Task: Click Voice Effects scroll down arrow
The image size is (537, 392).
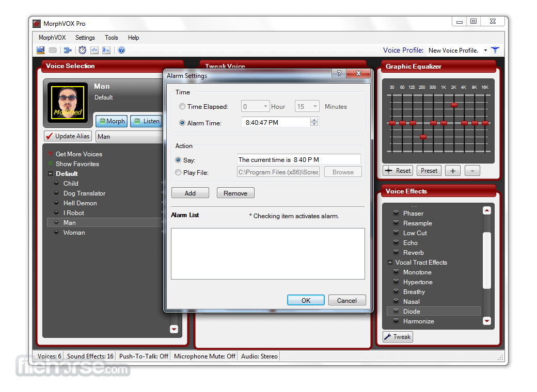Action: (486, 321)
